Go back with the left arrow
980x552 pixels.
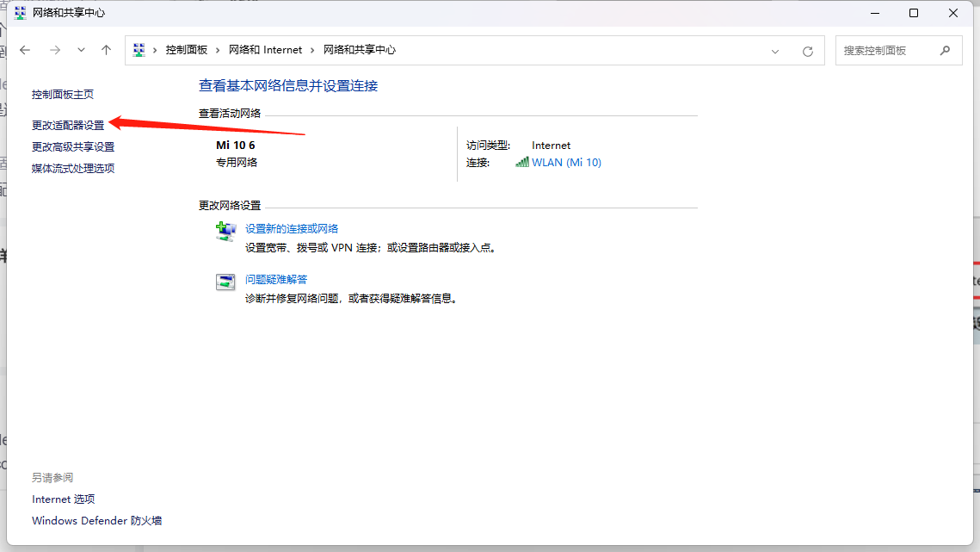[x=25, y=50]
